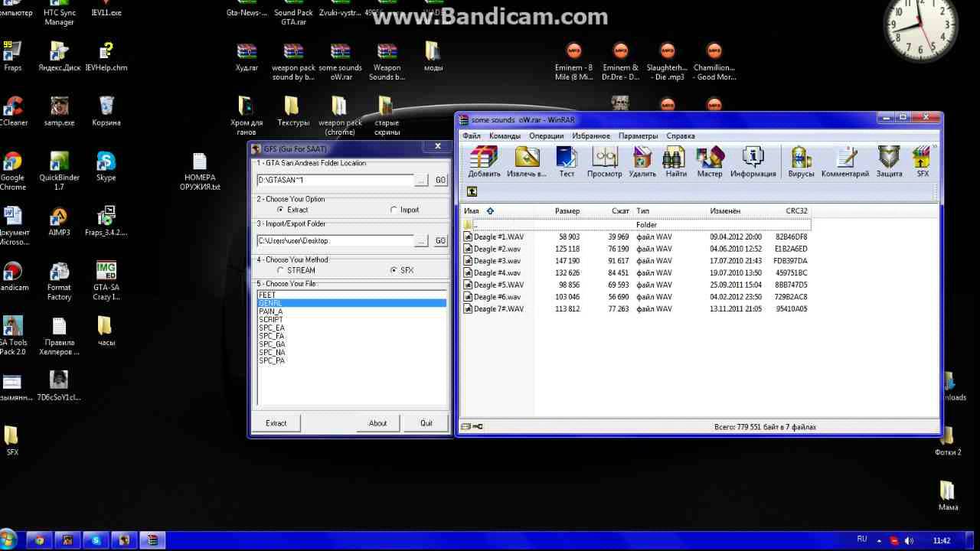
Task: Click the SFX toolbar icon in WinRAR
Action: click(923, 162)
